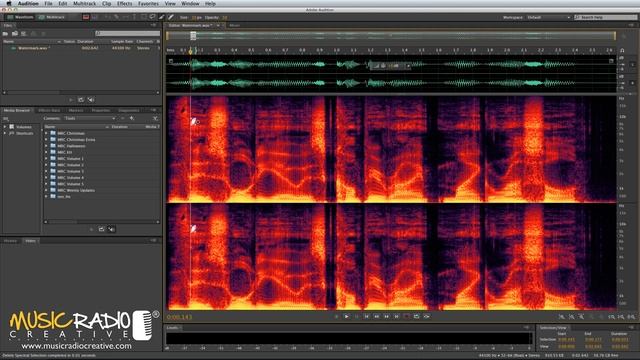Select the Marquee Selection tool
Image resolution: width=640 pixels, height=360 pixels.
143,17
